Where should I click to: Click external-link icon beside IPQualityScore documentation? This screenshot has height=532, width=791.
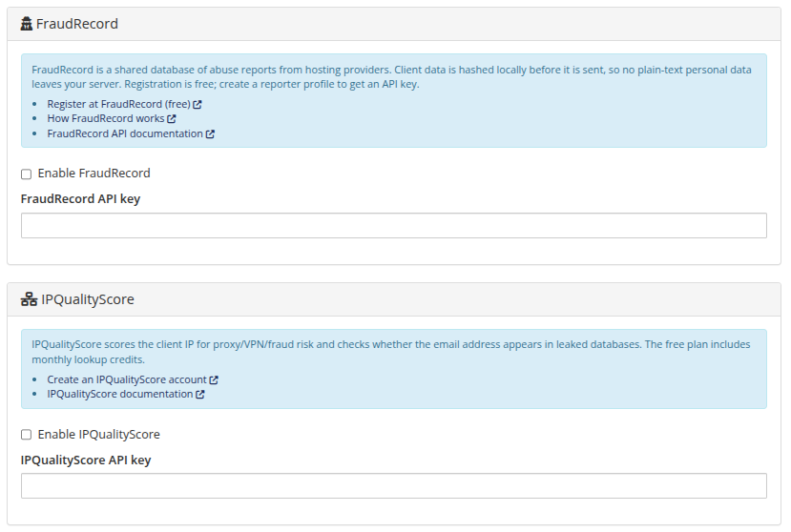point(200,395)
